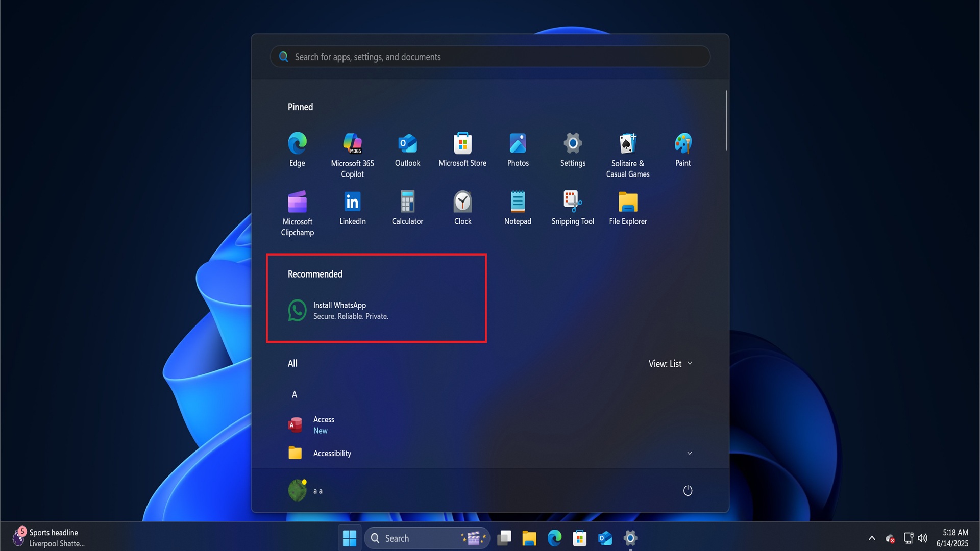This screenshot has width=980, height=551.
Task: Open the volume control in system tray
Action: click(922, 538)
